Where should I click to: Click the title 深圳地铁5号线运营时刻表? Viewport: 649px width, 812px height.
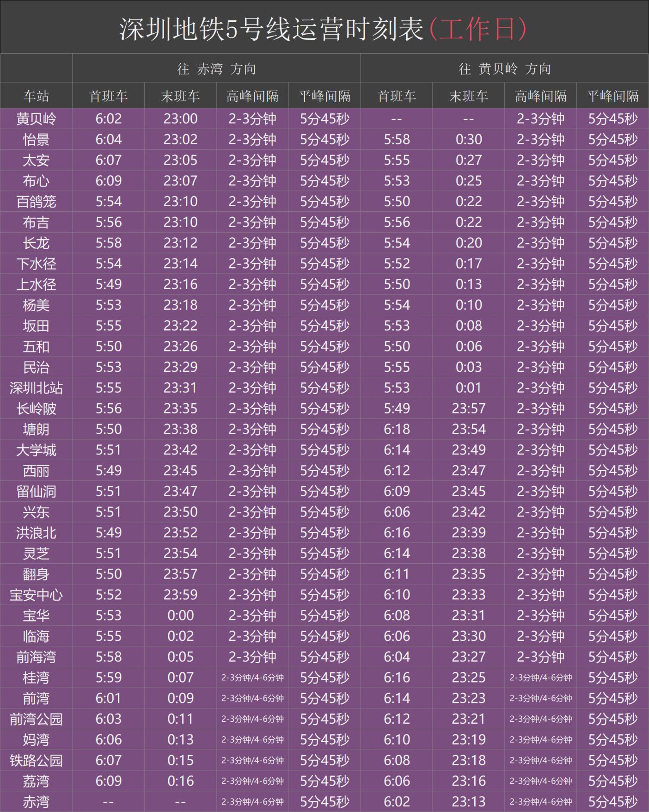[x=272, y=29]
